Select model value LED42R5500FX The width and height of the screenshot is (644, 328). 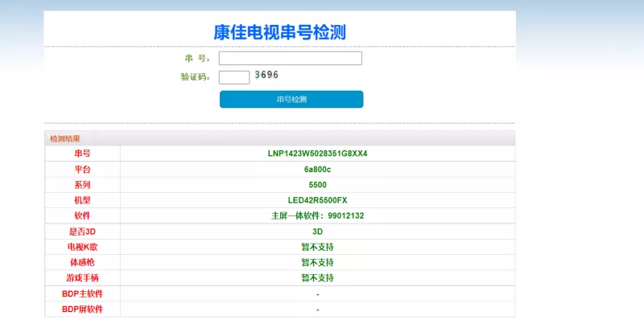317,200
